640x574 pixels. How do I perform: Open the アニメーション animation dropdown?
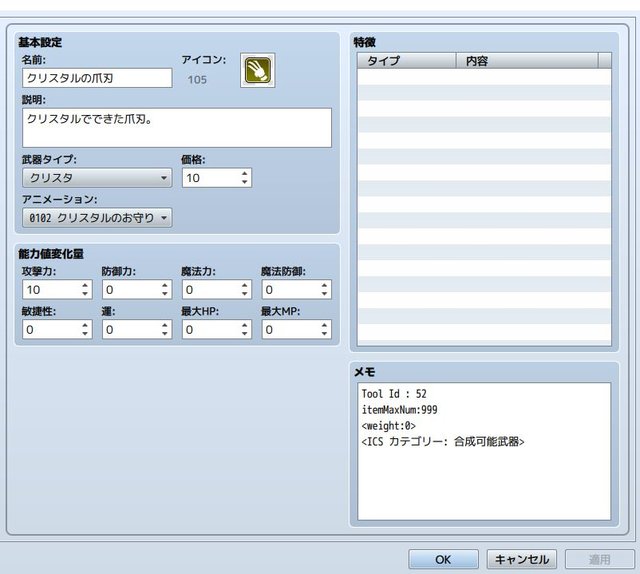[97, 218]
